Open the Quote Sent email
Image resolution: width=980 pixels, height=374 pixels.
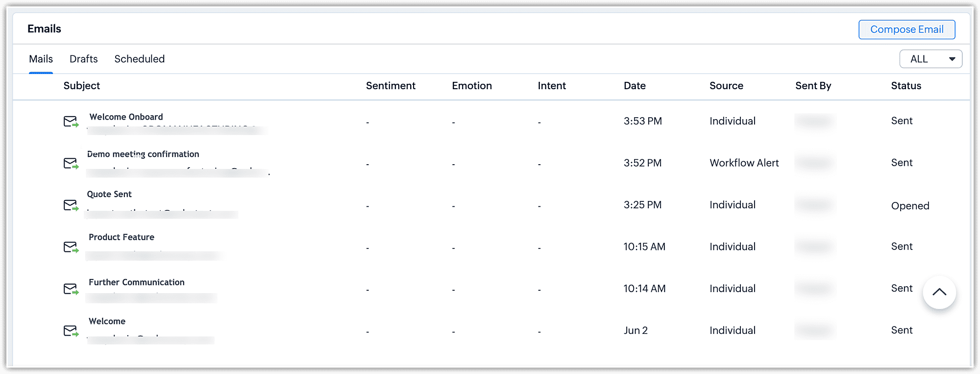109,195
